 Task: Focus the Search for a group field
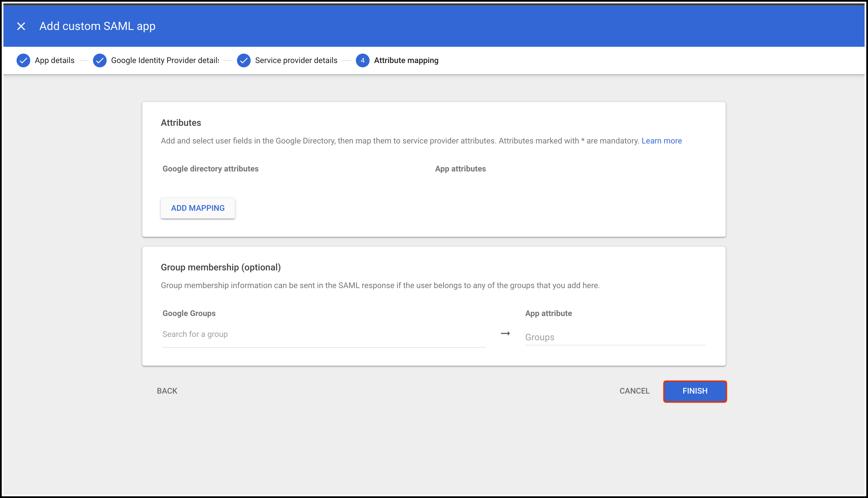pos(324,335)
